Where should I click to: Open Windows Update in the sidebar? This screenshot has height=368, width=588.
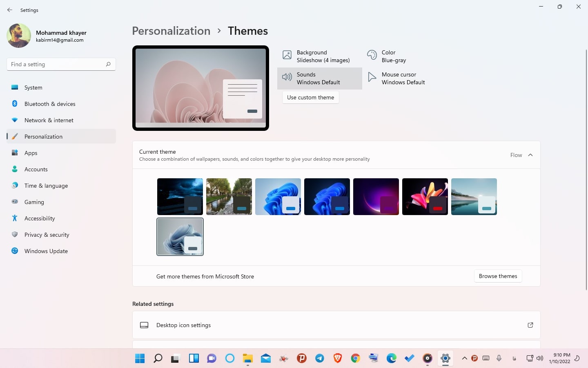click(46, 251)
